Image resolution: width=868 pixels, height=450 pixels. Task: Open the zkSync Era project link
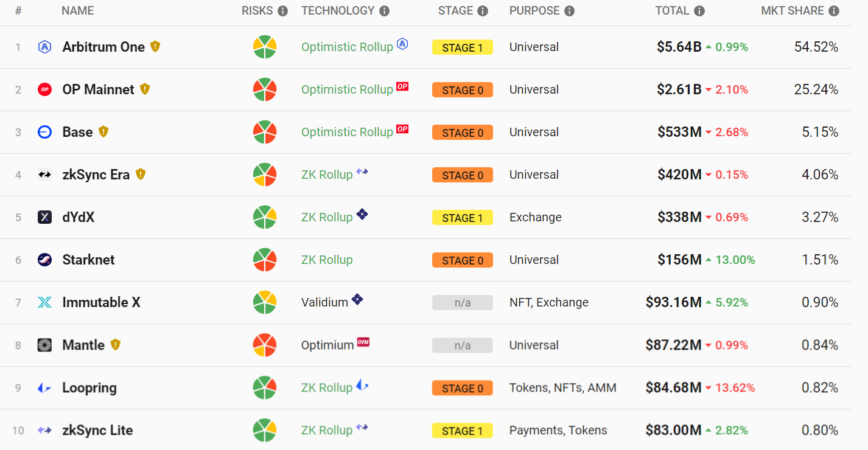[96, 175]
